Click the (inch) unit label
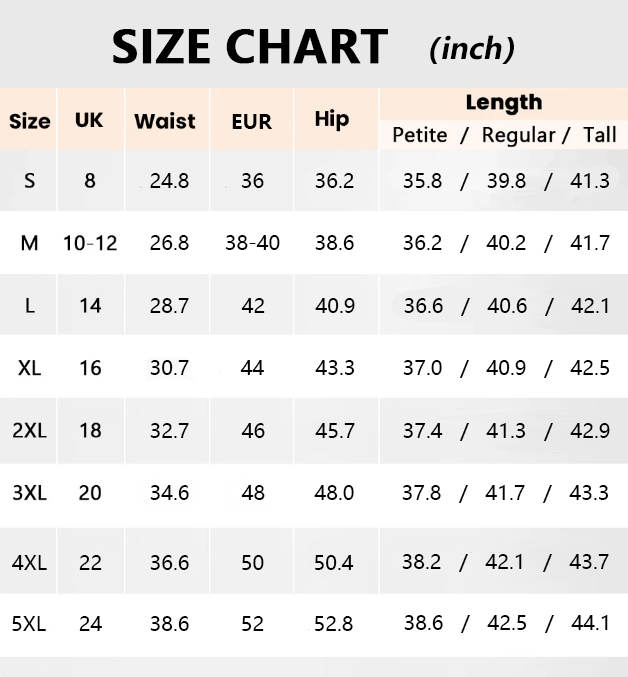This screenshot has width=628, height=677. pyautogui.click(x=472, y=48)
